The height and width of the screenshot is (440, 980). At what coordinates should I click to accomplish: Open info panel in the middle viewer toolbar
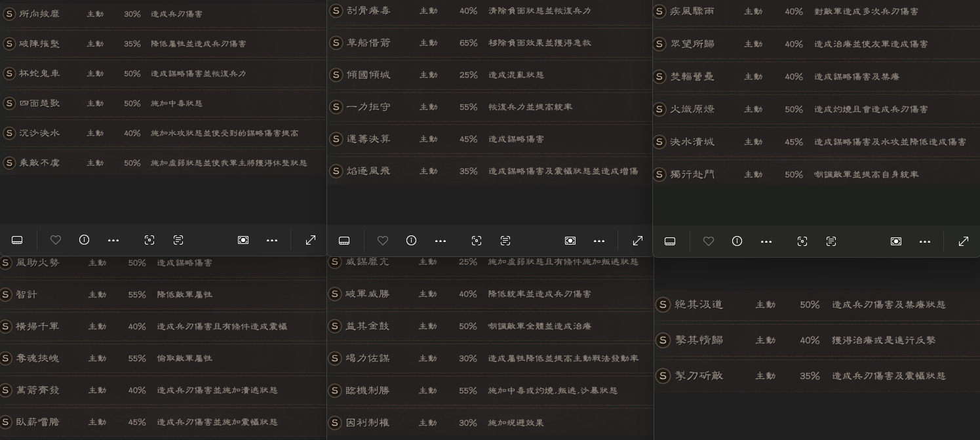(411, 241)
